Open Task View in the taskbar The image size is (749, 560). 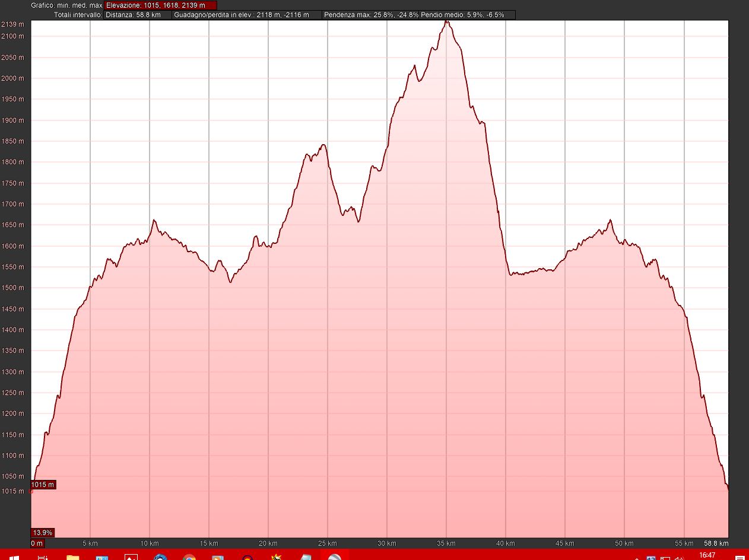(43, 557)
